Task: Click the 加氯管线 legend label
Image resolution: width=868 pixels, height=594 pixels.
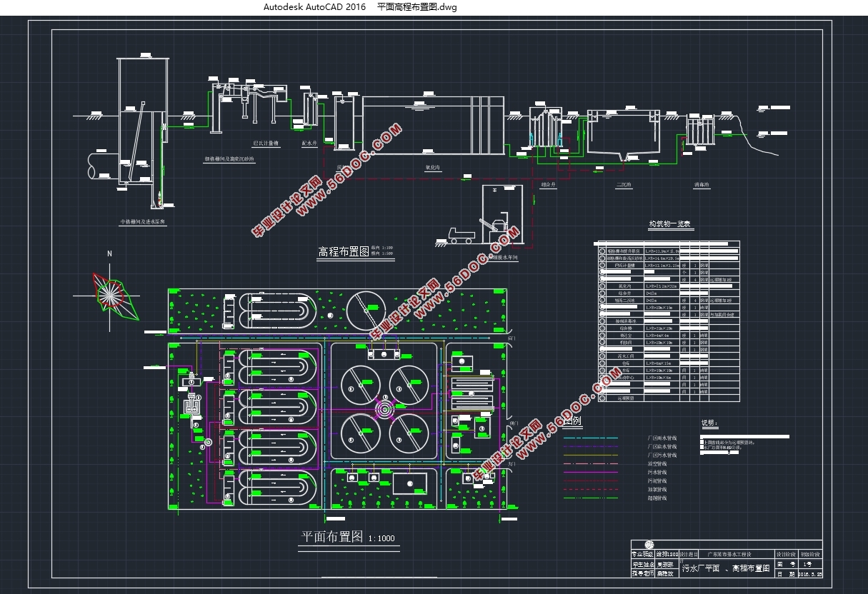Action: point(656,489)
